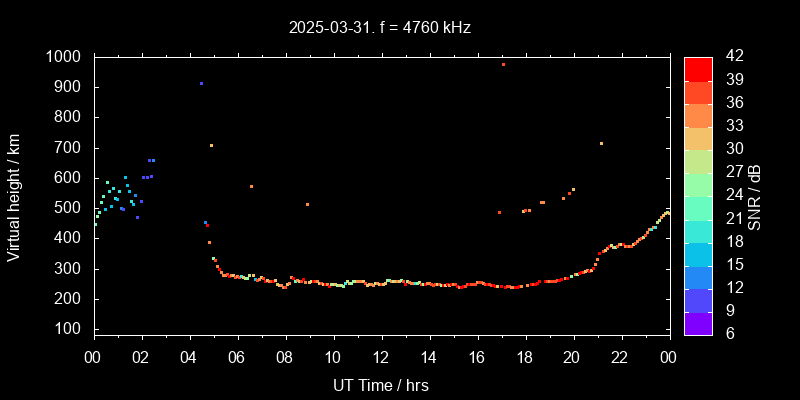Screen dimensions: 800x400
Task: Select the isolated red data point near 975 km
Action: pos(503,64)
